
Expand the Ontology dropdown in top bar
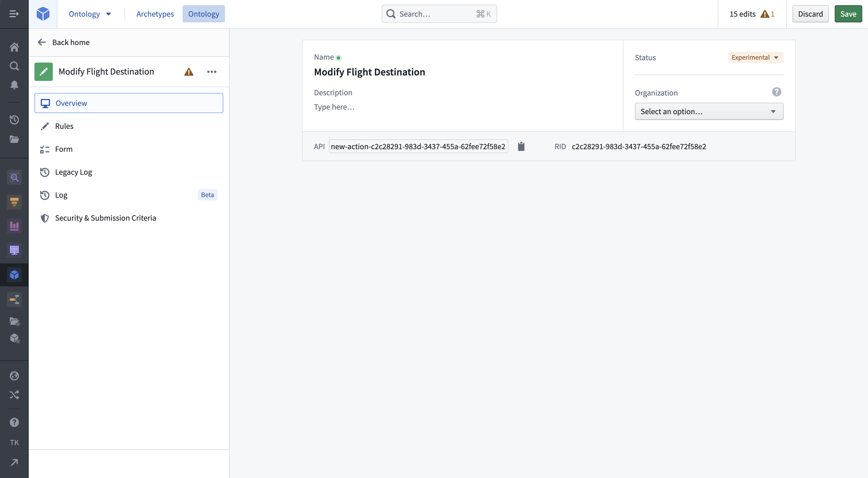[x=90, y=14]
